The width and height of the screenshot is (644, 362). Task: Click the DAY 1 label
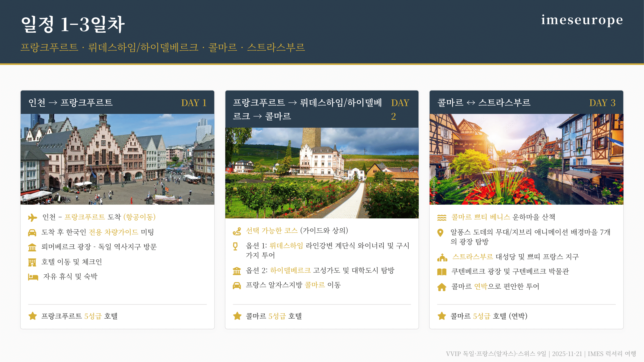194,103
